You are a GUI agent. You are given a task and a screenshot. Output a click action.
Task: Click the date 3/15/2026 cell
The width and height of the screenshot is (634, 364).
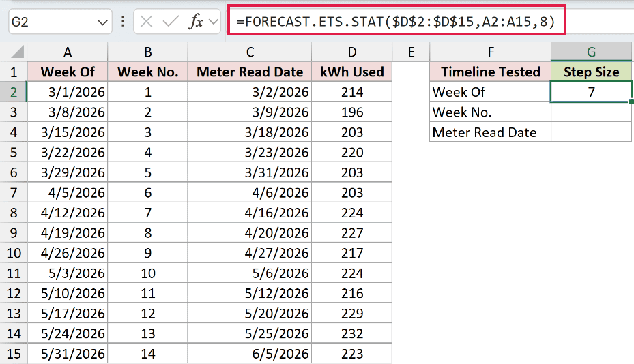pos(68,132)
